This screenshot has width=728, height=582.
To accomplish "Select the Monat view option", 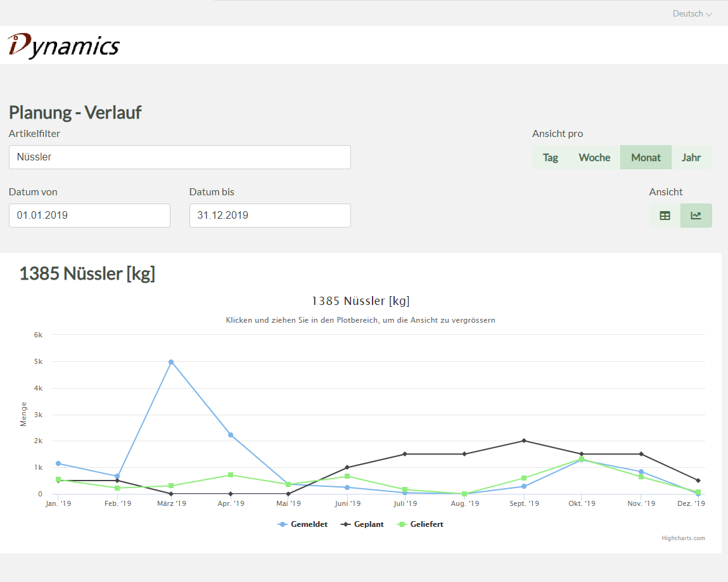I will (x=646, y=158).
